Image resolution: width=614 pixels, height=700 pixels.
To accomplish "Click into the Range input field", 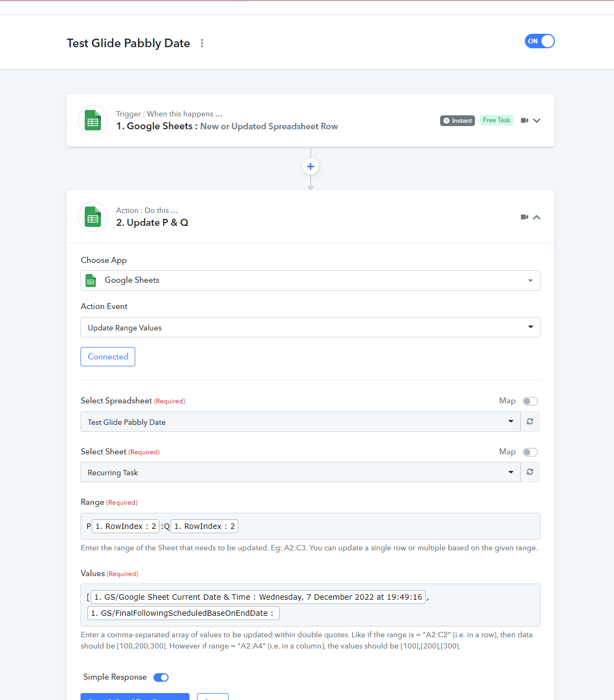I will [310, 526].
